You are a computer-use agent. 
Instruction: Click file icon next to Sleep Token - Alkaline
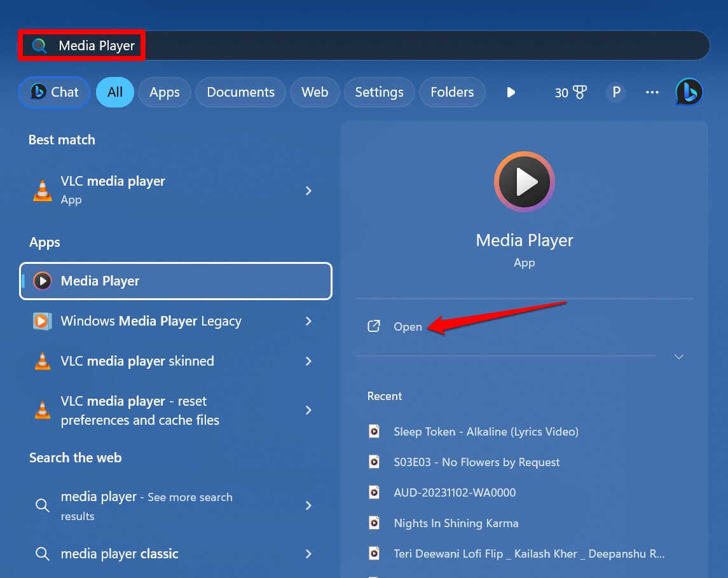click(374, 431)
